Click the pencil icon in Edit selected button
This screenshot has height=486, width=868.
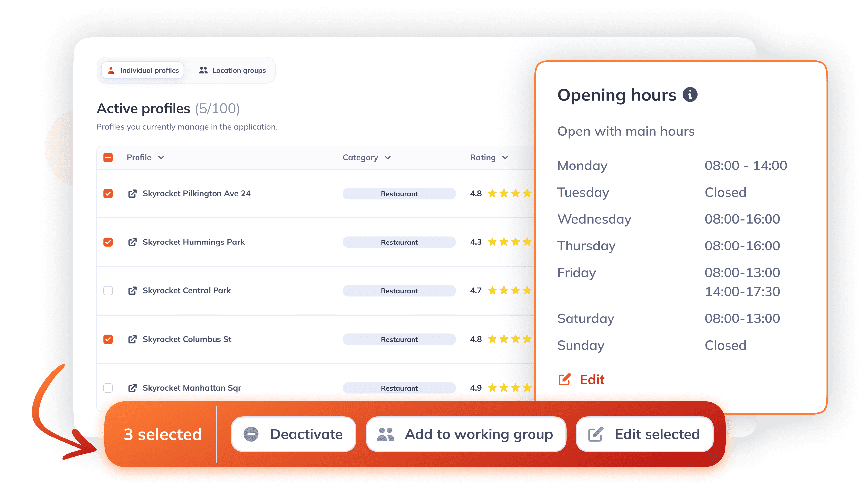click(x=595, y=434)
